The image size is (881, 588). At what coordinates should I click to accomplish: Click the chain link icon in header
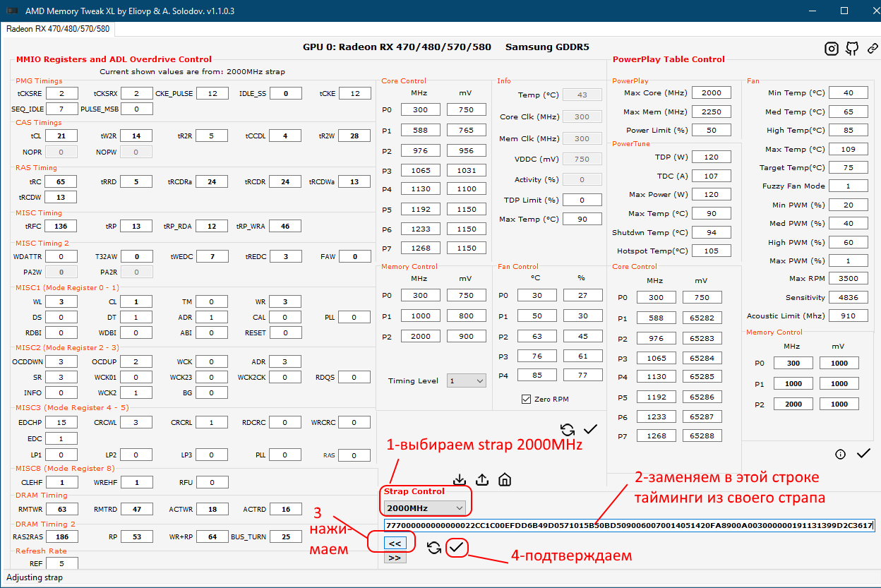pyautogui.click(x=873, y=49)
